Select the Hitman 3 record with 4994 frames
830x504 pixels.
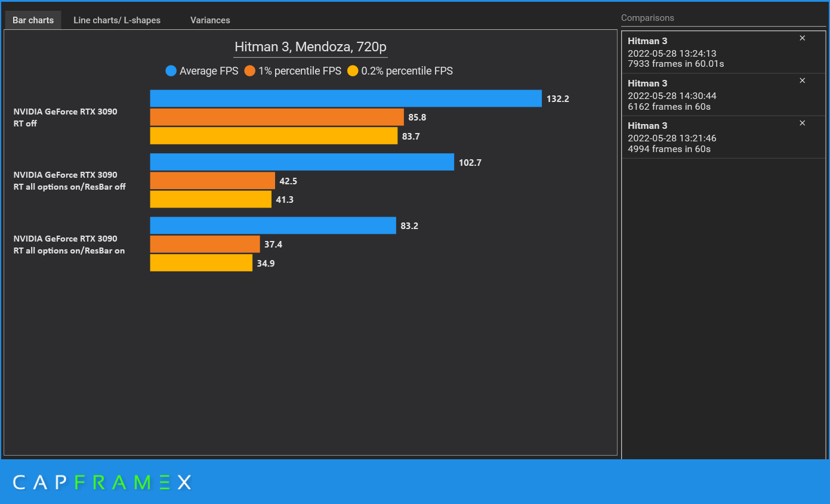tap(723, 137)
